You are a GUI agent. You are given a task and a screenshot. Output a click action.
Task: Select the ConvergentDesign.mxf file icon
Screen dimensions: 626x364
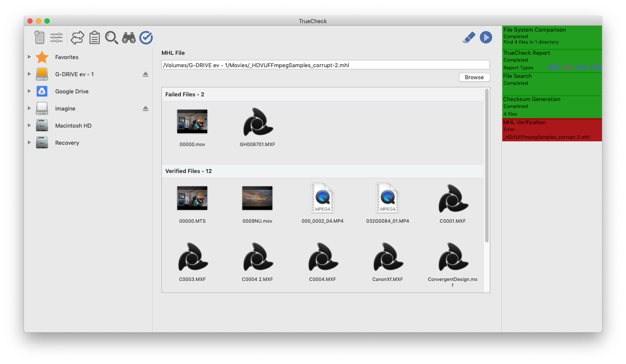(x=453, y=257)
